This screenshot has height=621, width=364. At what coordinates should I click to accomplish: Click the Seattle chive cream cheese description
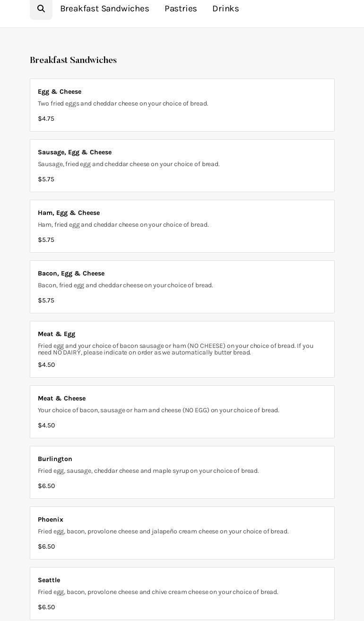click(158, 592)
